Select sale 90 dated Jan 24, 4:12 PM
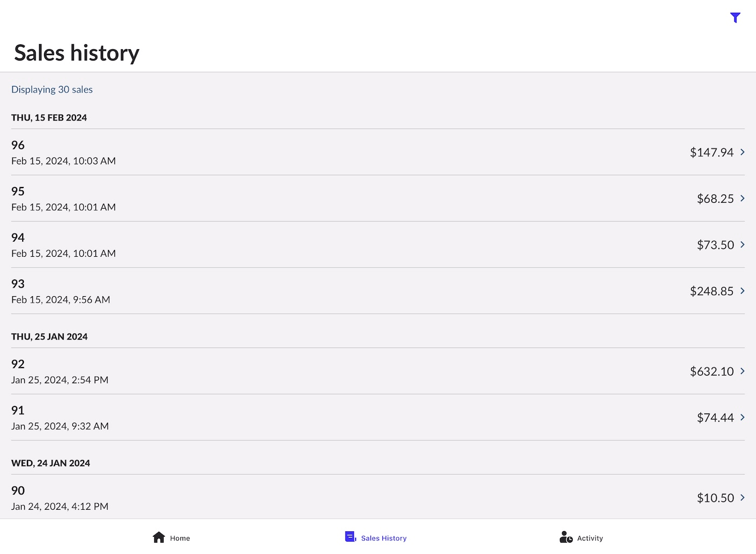Viewport: 756px width, 554px height. [324, 498]
